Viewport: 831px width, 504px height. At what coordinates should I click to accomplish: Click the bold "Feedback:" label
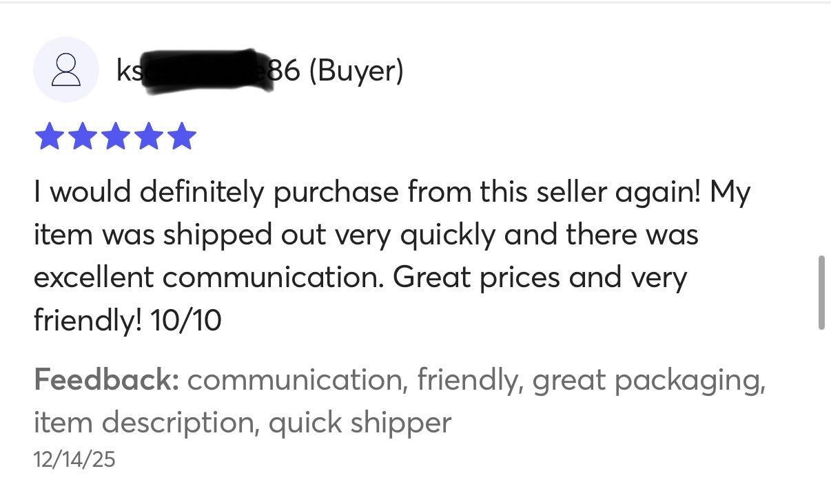click(x=106, y=379)
